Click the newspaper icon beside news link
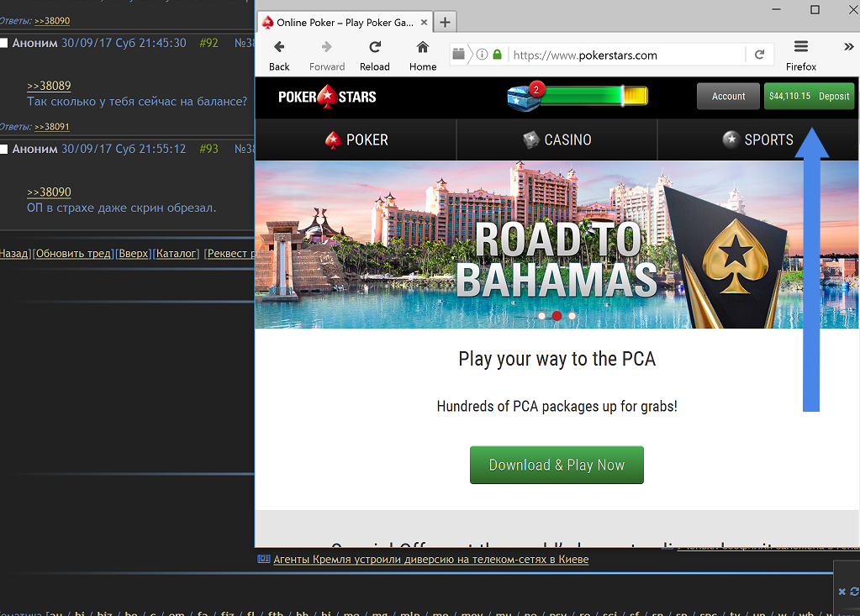 click(x=264, y=559)
